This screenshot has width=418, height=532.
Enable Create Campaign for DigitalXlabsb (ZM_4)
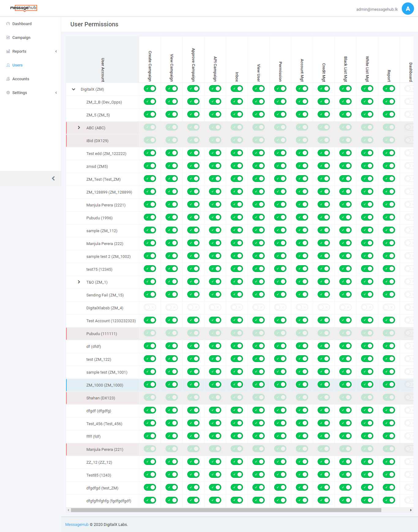click(x=150, y=308)
